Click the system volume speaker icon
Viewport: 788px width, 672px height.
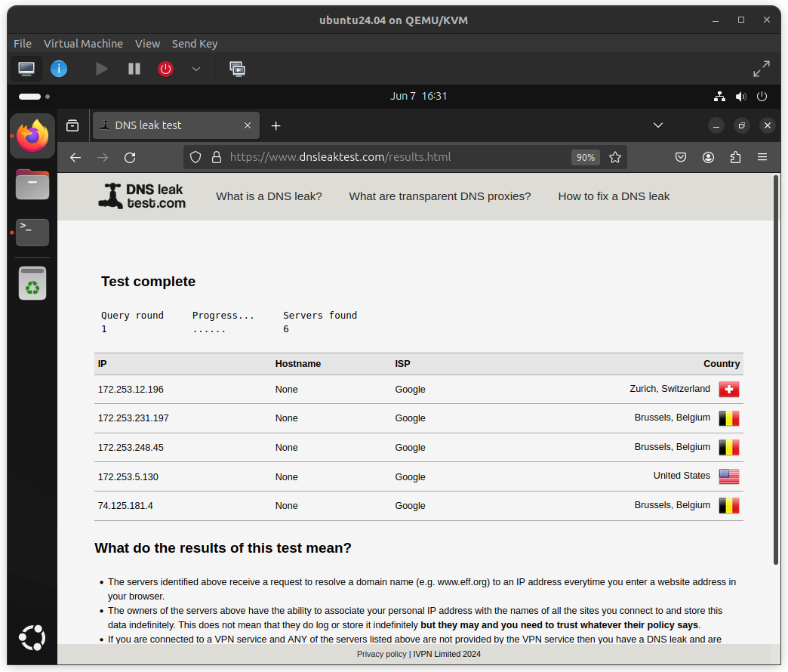pyautogui.click(x=740, y=97)
